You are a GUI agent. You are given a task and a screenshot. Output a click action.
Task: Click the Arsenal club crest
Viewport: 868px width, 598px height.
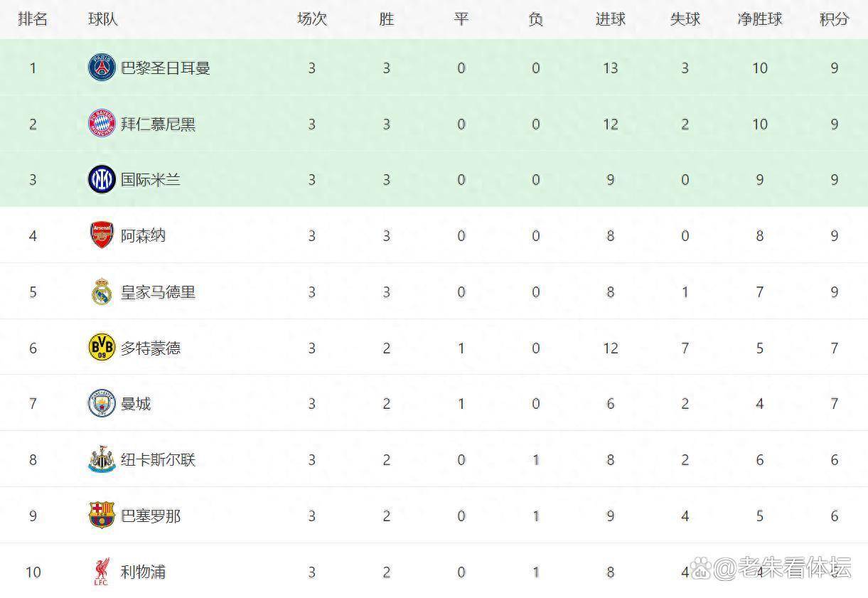coord(102,235)
